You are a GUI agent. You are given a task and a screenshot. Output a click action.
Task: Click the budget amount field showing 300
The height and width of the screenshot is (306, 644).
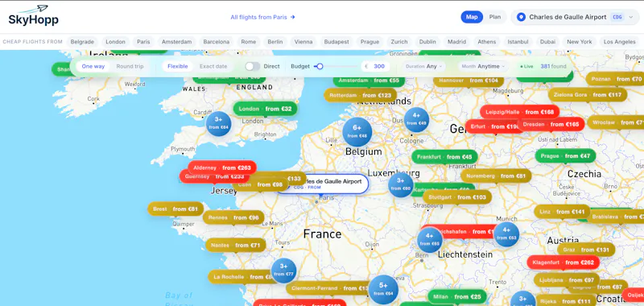(375, 66)
